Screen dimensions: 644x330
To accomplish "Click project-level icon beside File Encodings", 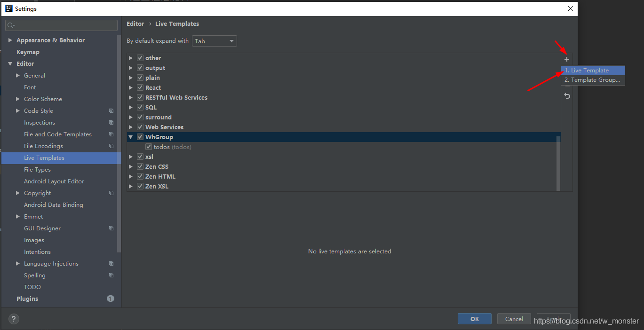I will [111, 146].
